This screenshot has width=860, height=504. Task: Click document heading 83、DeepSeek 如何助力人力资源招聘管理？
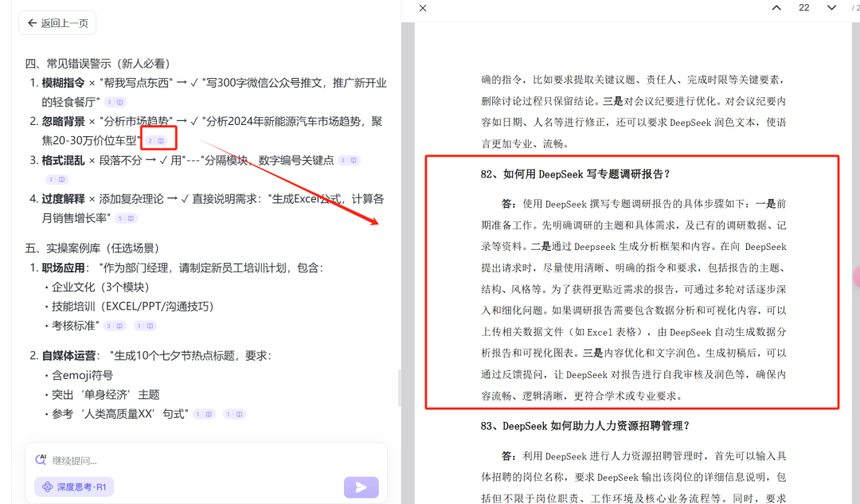585,426
